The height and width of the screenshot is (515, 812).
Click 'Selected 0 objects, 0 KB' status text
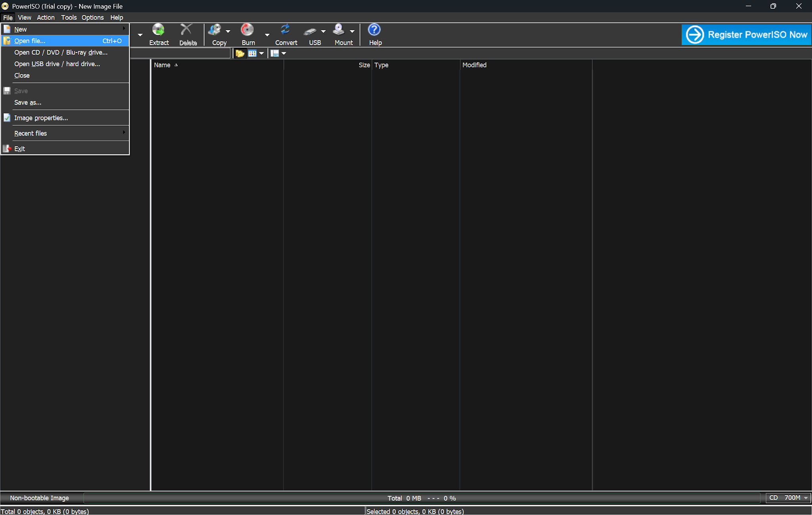click(x=415, y=511)
